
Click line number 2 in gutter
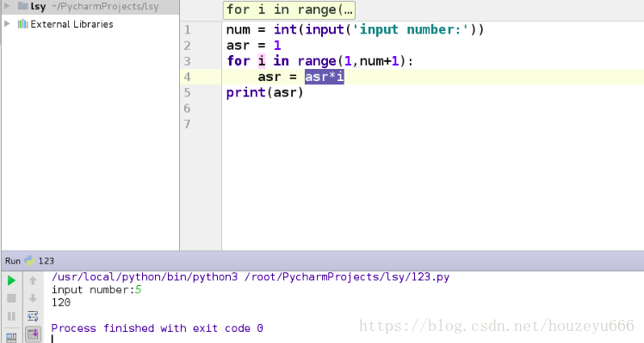(188, 45)
